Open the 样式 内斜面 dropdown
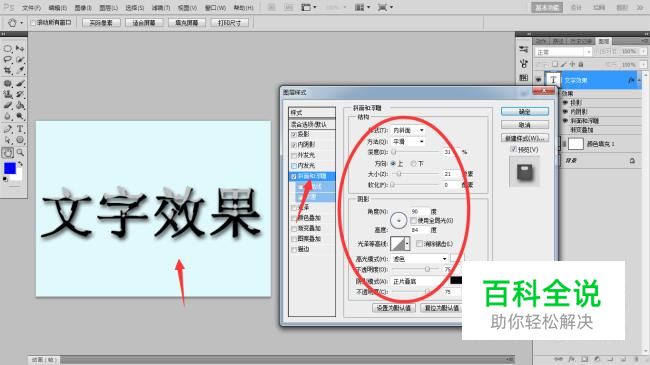 click(x=407, y=130)
